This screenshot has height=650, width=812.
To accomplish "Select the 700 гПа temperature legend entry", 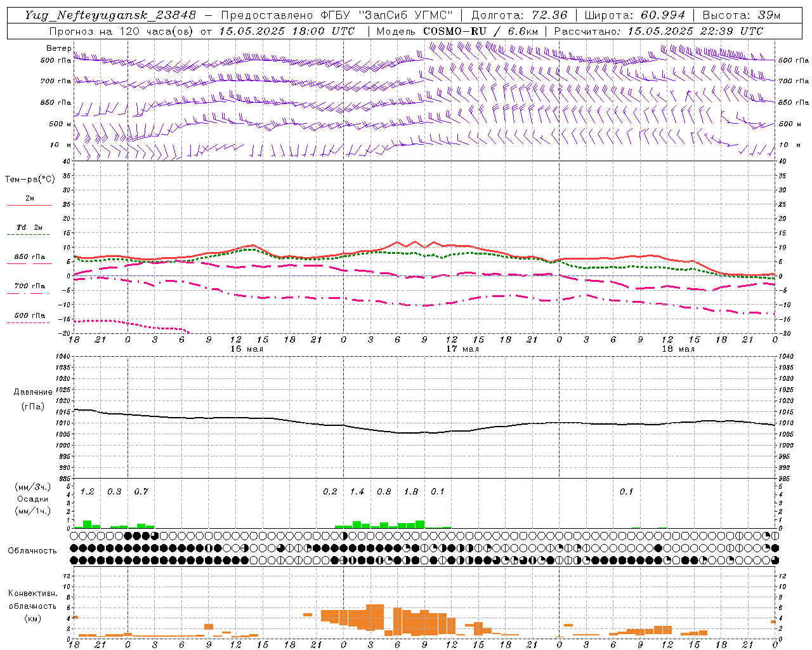I will coord(30,289).
